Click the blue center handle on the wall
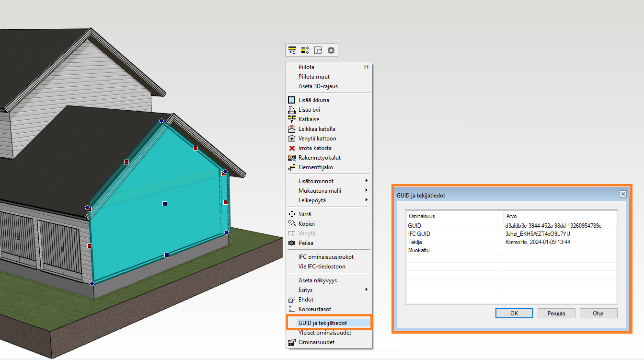The height and width of the screenshot is (360, 644). (165, 204)
